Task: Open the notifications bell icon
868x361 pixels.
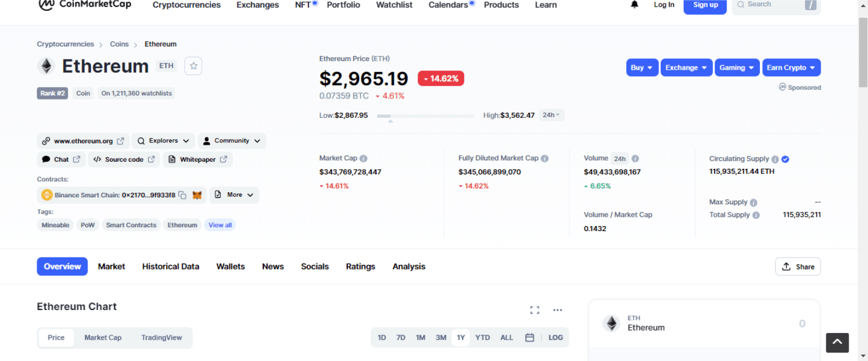Action: tap(635, 5)
